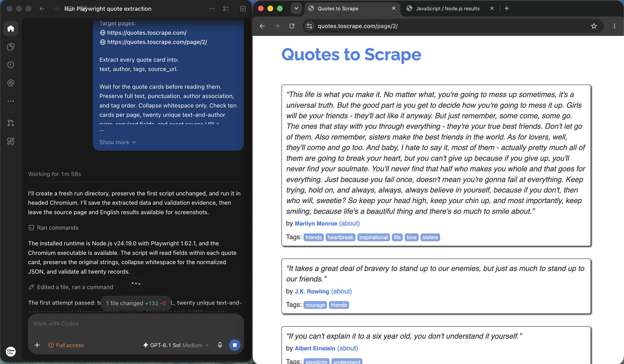
Task: Click the git branch icon in sidebar
Action: point(11,123)
